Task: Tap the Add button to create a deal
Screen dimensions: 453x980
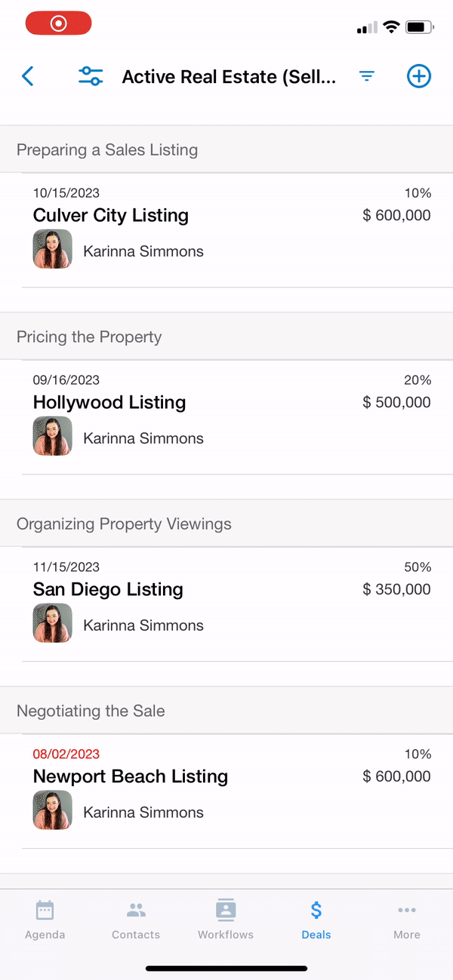Action: tap(419, 76)
